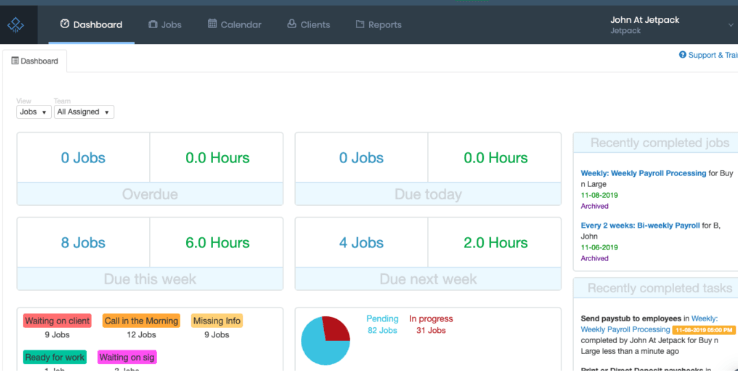Click the Clients person icon
738x383 pixels.
coord(292,24)
